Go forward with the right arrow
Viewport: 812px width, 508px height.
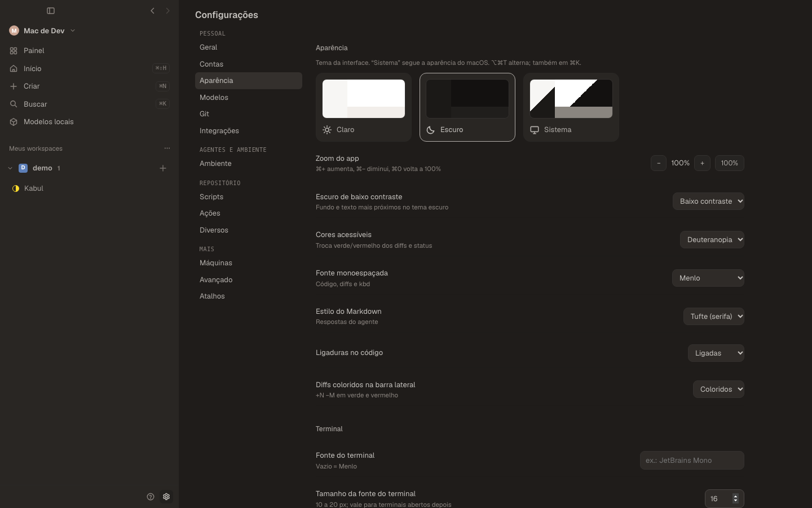(167, 11)
